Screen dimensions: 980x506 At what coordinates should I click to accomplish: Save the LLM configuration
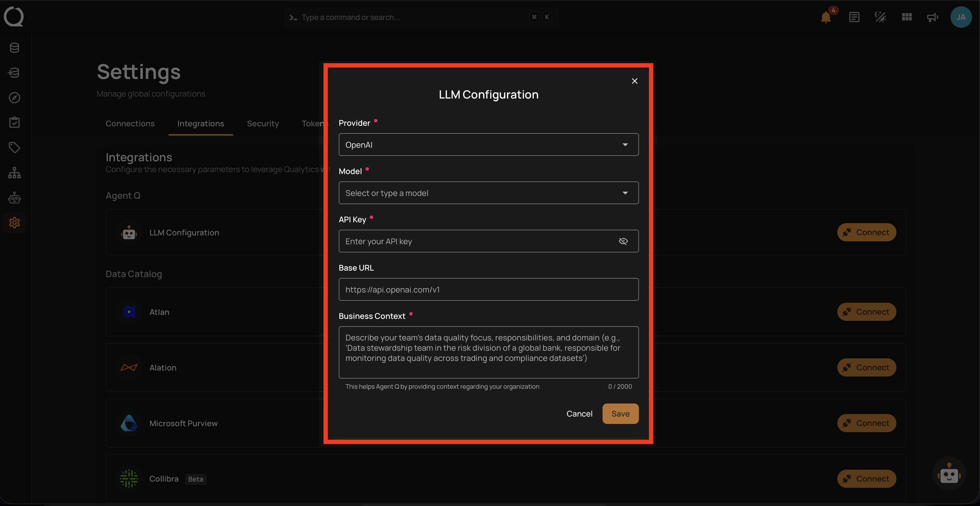[x=620, y=414]
